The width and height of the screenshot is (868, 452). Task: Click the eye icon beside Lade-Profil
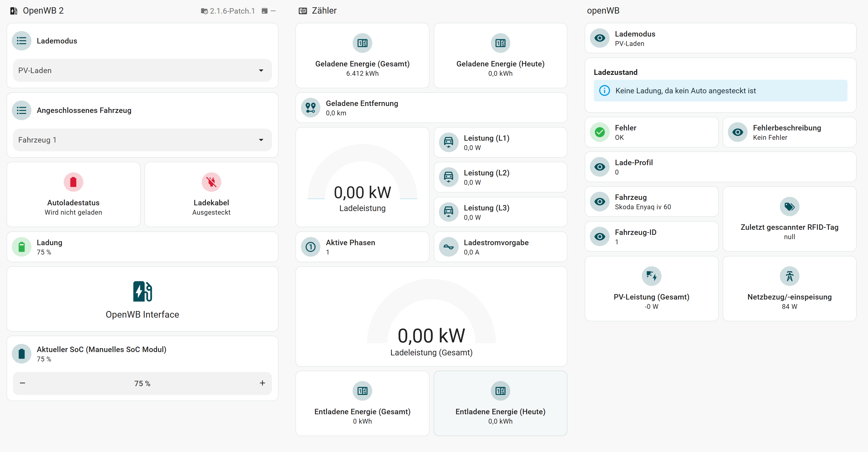[599, 167]
